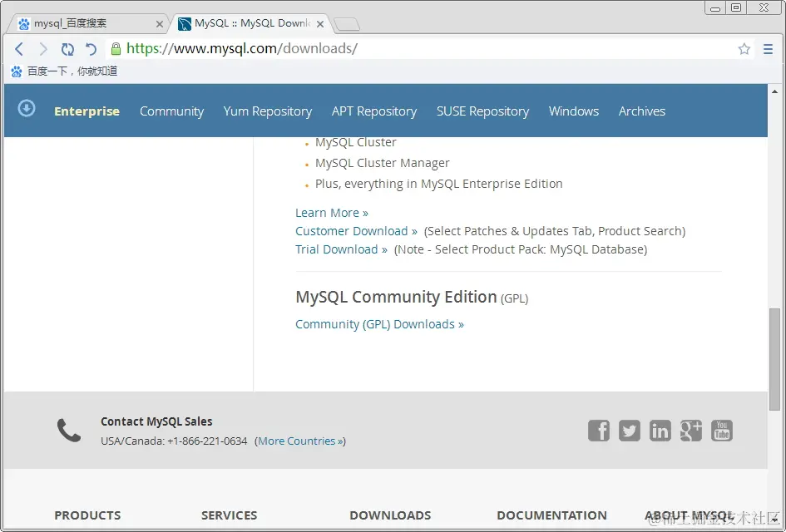
Task: Close the MySQL Downloads tab
Action: point(320,24)
